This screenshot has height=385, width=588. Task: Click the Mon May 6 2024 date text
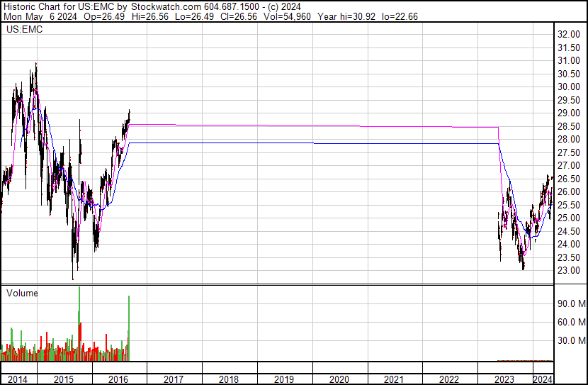(40, 16)
